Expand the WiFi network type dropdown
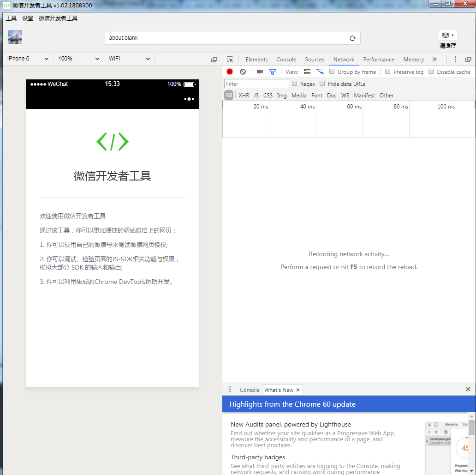 point(129,59)
